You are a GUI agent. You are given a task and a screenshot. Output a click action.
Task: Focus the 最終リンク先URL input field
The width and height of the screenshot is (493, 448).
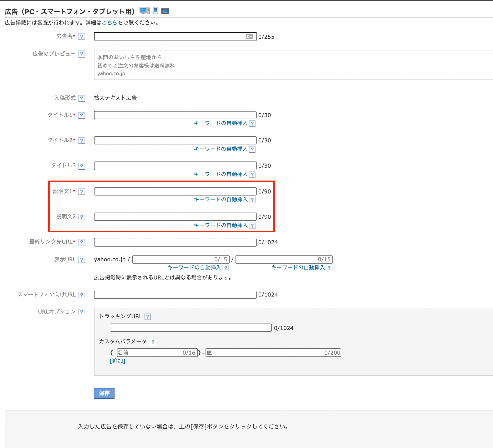tap(175, 242)
